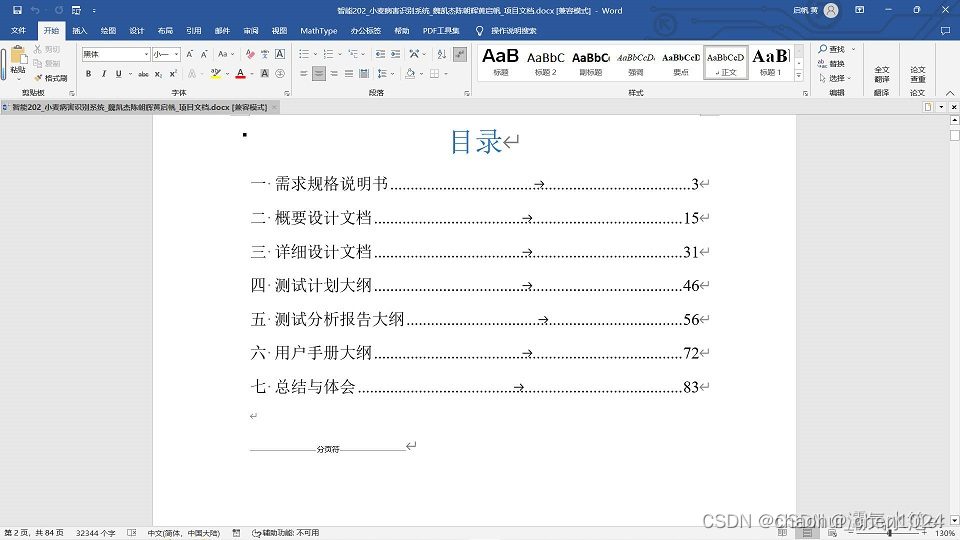Open borders dropdown arrow
This screenshot has width=960, height=540.
(446, 74)
